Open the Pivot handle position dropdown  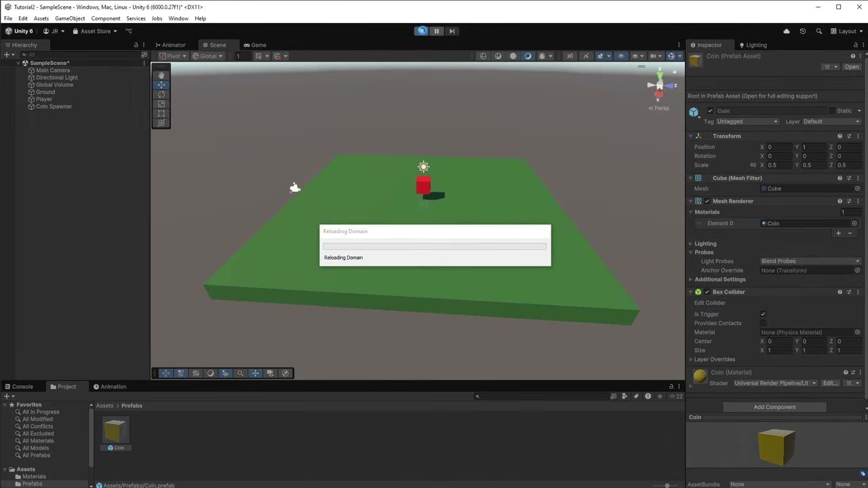click(173, 56)
